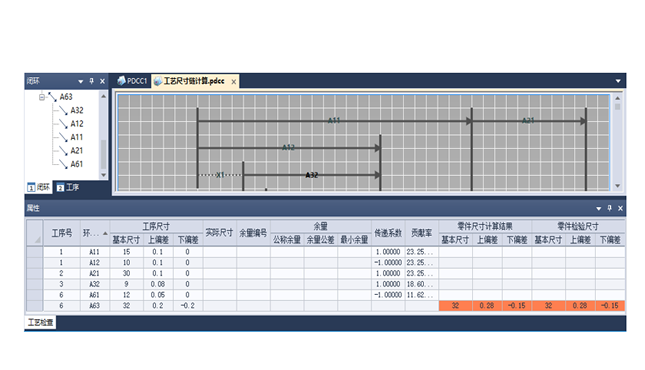Collapse the A63 tree node
The width and height of the screenshot is (645, 370).
click(42, 97)
